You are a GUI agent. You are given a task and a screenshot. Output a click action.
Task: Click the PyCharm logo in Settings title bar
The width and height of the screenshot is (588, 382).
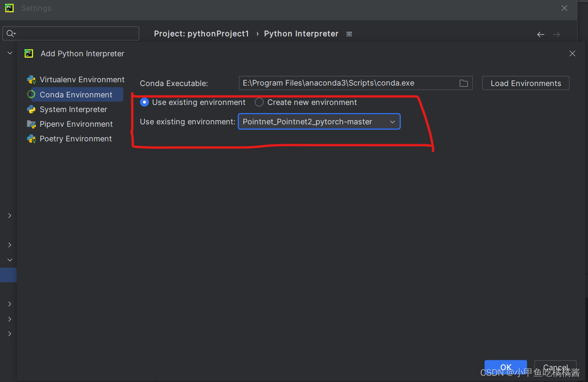point(9,8)
